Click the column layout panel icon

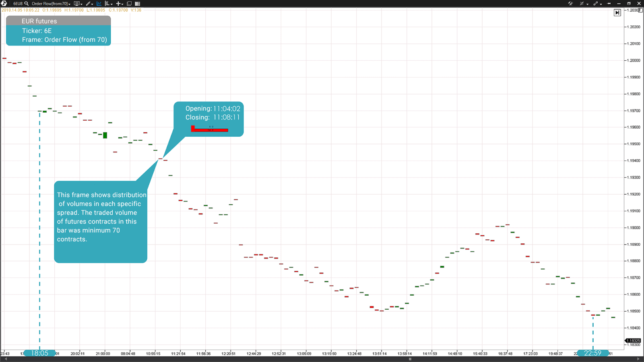[x=137, y=4]
